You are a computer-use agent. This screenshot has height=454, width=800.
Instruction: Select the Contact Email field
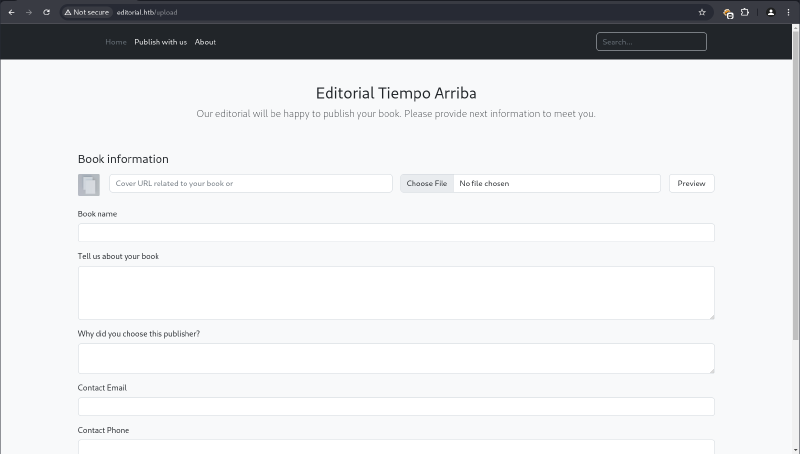396,406
